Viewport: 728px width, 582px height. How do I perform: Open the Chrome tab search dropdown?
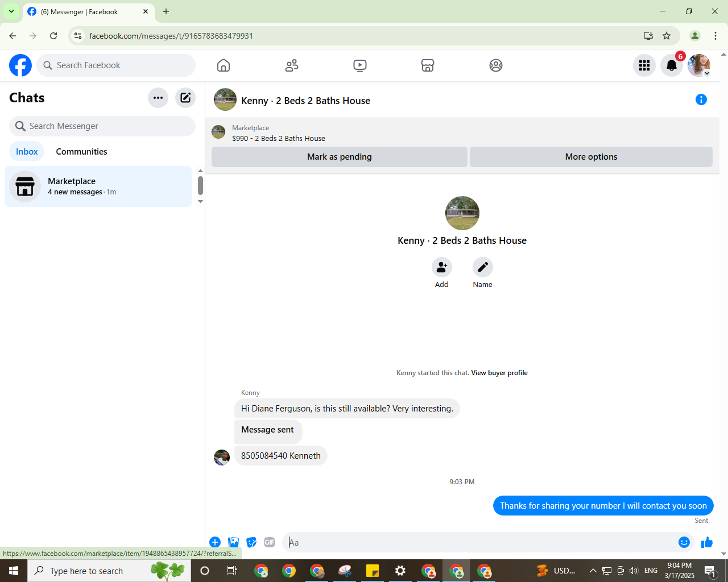11,11
